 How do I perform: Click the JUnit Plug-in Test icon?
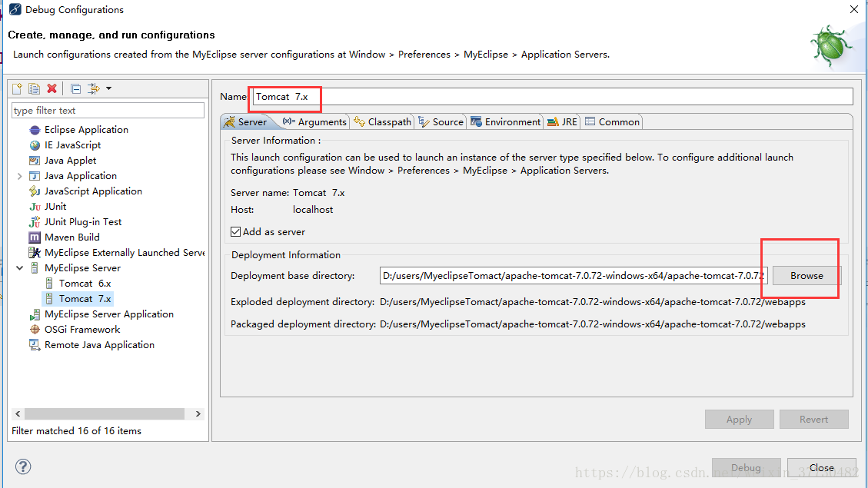tap(35, 222)
